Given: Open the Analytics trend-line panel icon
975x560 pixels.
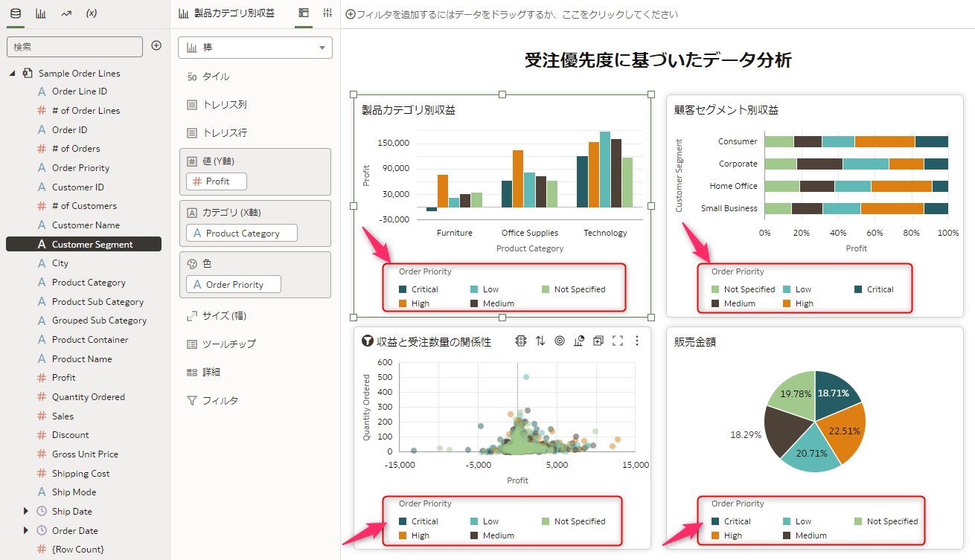Looking at the screenshot, I should [x=66, y=13].
